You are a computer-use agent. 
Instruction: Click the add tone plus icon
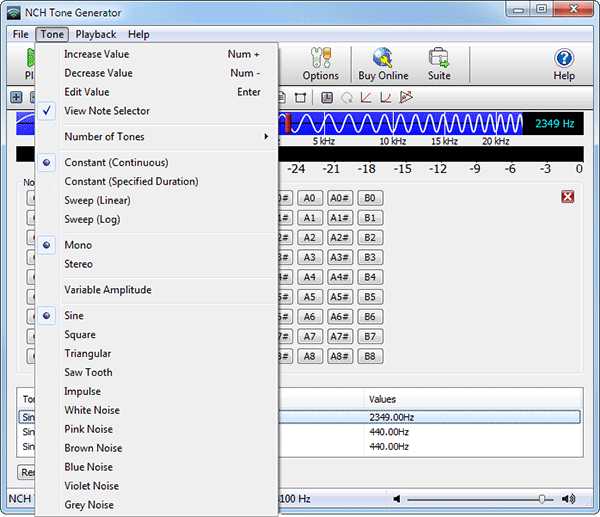tap(16, 97)
